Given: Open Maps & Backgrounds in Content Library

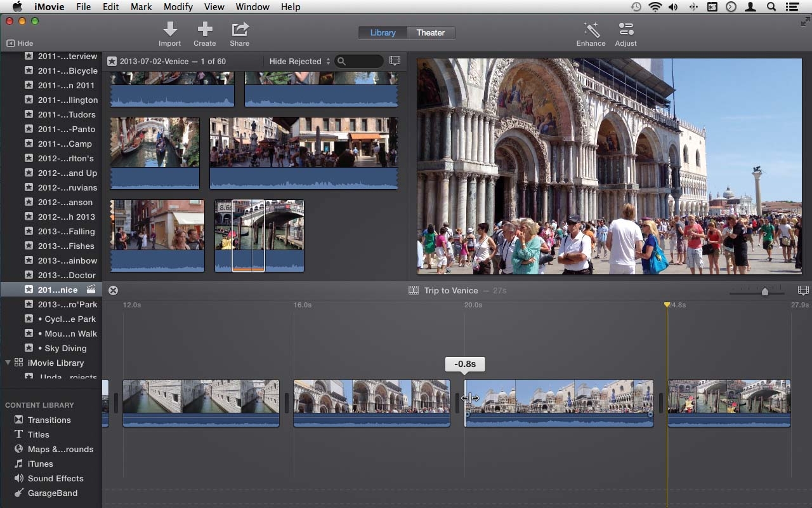Looking at the screenshot, I should (60, 449).
